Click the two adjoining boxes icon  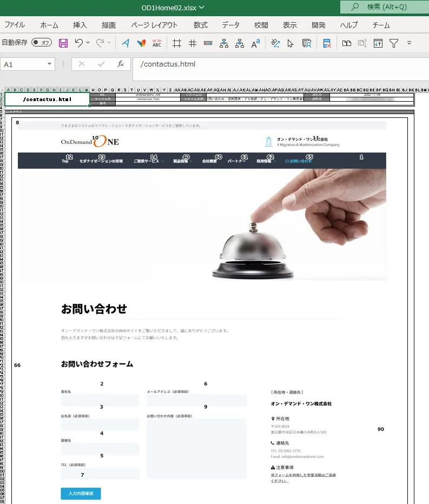[x=347, y=43]
